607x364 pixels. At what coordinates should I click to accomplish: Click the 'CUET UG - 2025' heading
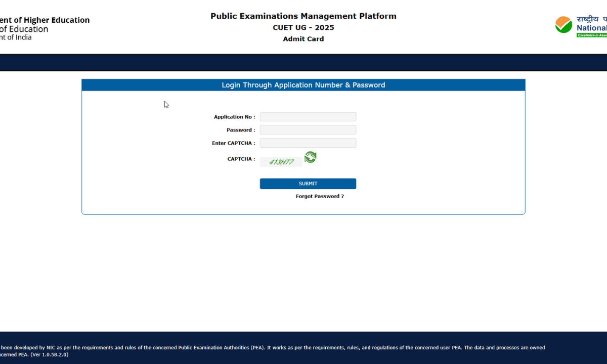[x=303, y=28]
